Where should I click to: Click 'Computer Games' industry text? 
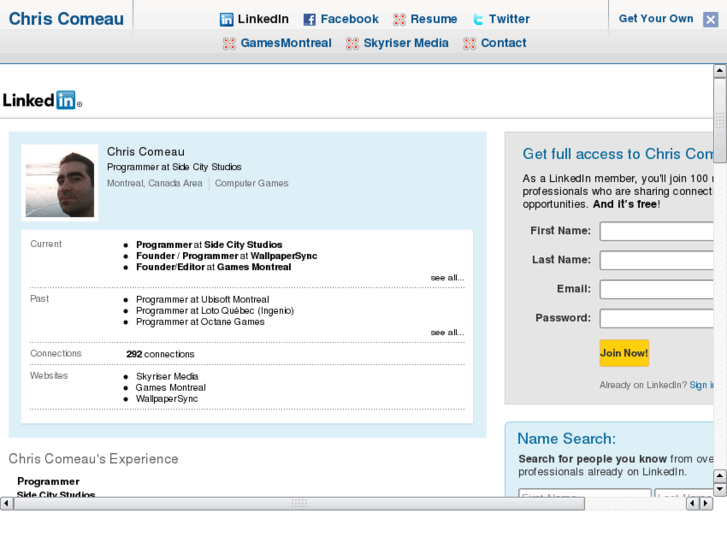(x=252, y=183)
